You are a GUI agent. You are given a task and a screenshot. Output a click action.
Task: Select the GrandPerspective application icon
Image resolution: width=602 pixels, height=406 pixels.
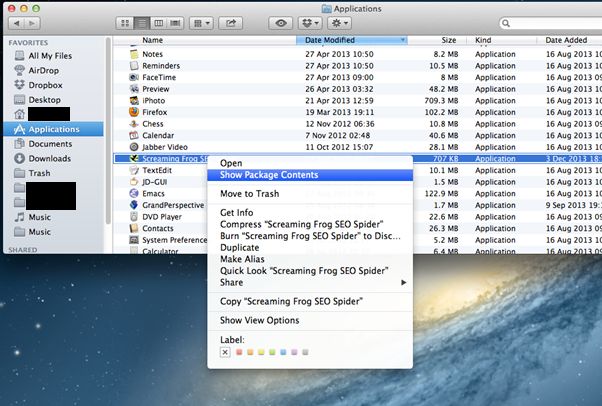(134, 205)
